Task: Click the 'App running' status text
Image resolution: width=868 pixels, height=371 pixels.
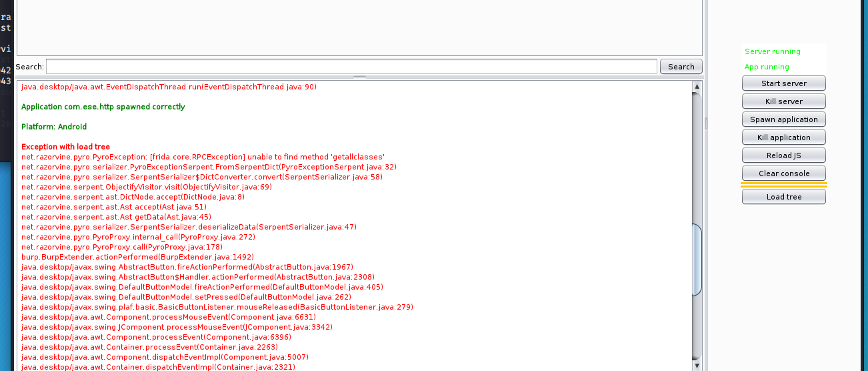Action: 767,67
